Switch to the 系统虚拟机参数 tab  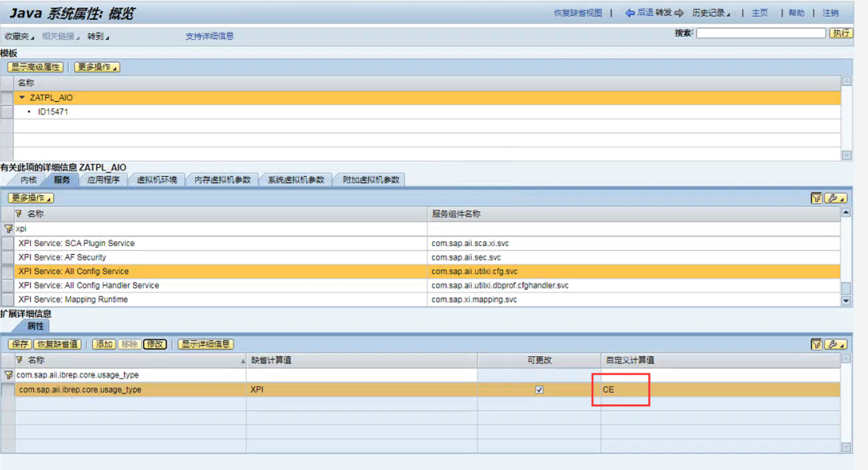pos(296,179)
